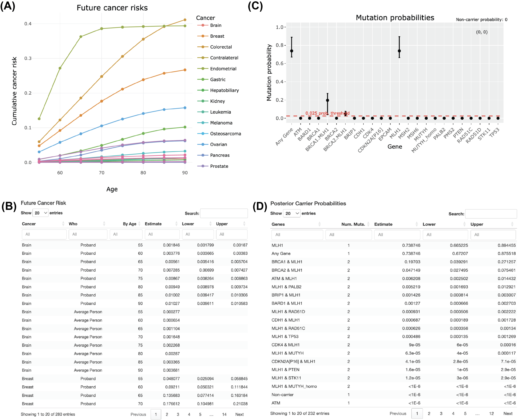521x420 pixels.
Task: Go to page 2 of Future Cancer Risk
Action: [x=167, y=415]
